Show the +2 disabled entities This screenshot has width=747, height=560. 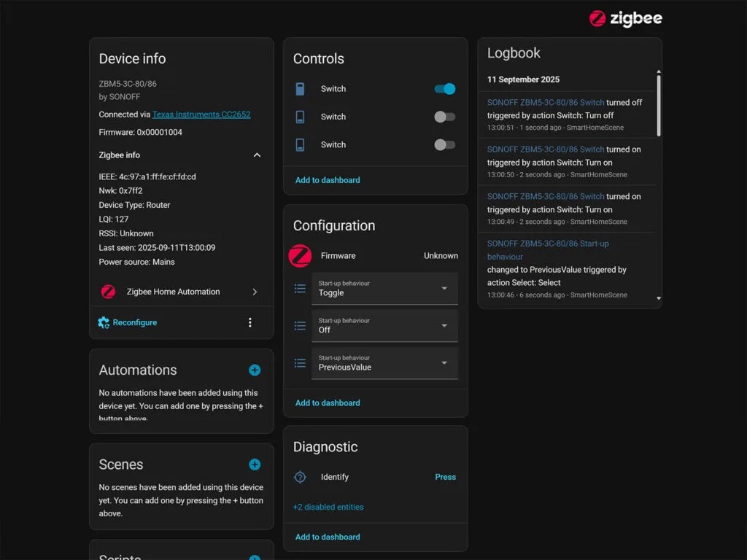pos(328,507)
